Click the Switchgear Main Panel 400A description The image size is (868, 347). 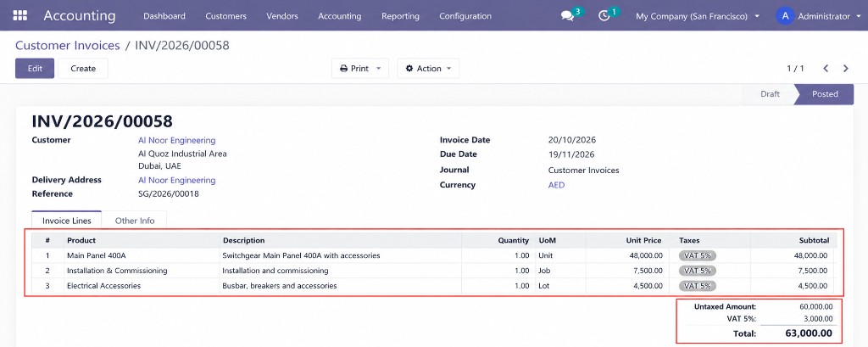[x=301, y=255]
